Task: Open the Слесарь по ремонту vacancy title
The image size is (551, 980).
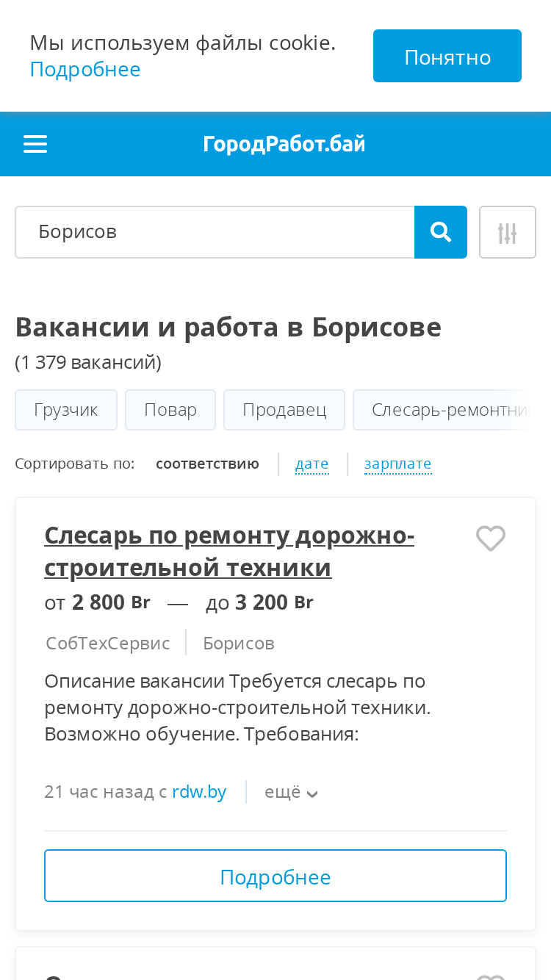Action: coord(229,552)
